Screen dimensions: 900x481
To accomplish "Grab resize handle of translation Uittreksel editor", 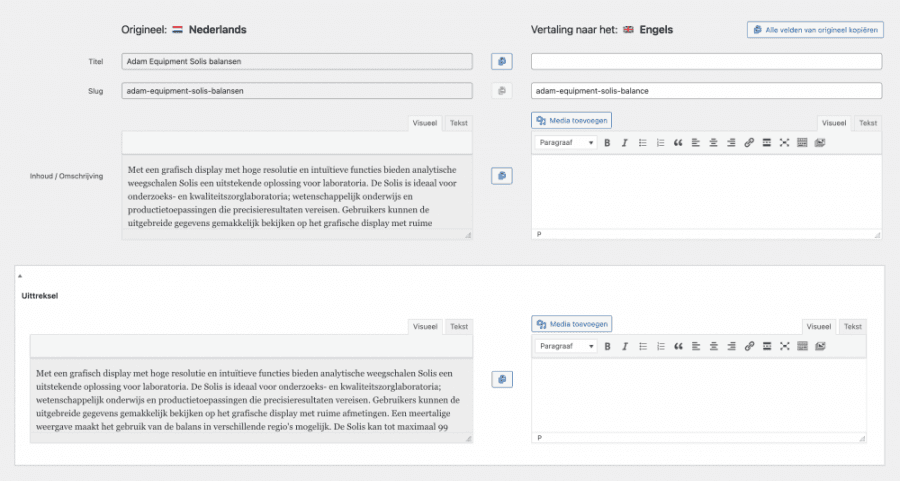I will coord(862,439).
